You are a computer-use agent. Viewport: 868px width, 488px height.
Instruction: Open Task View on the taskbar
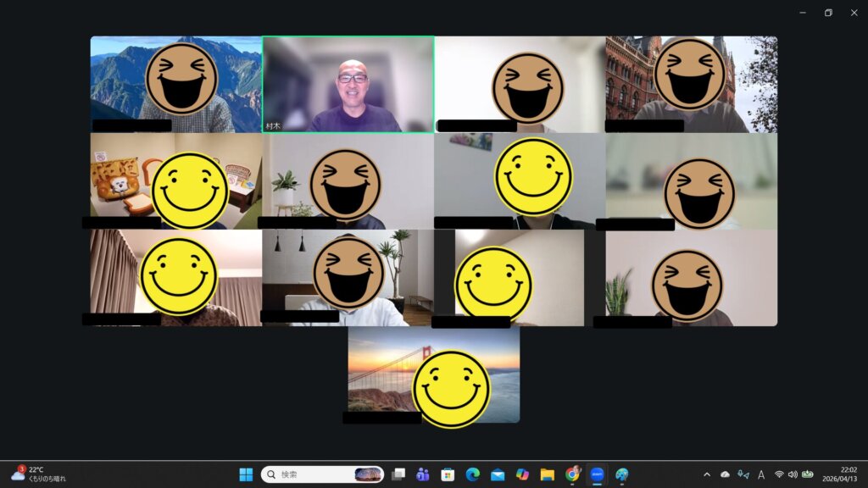[398, 474]
